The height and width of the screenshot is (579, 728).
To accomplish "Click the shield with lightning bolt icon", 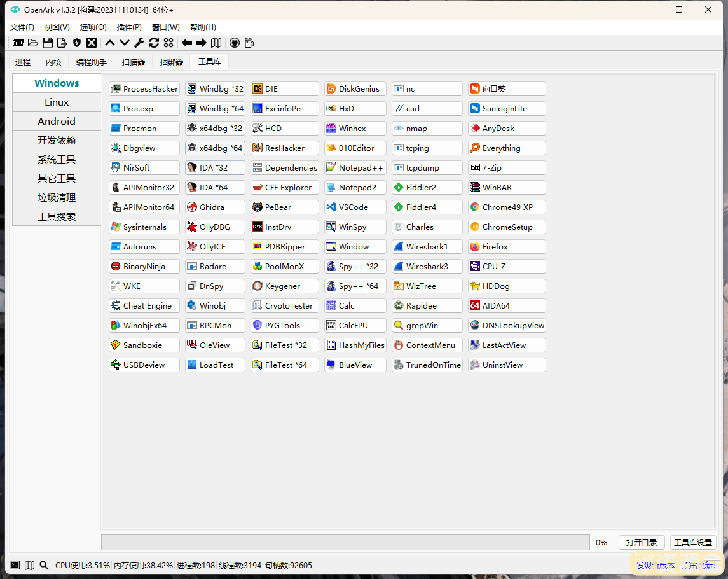I will pyautogui.click(x=77, y=43).
